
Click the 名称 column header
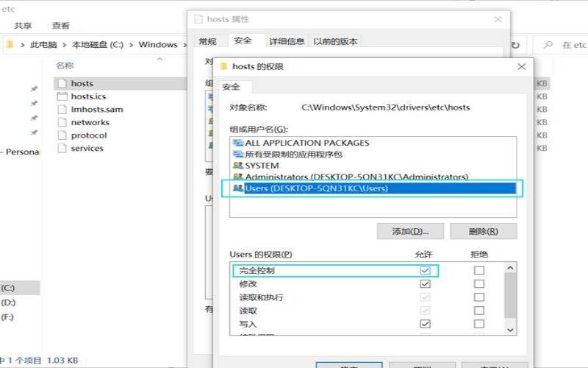[65, 66]
